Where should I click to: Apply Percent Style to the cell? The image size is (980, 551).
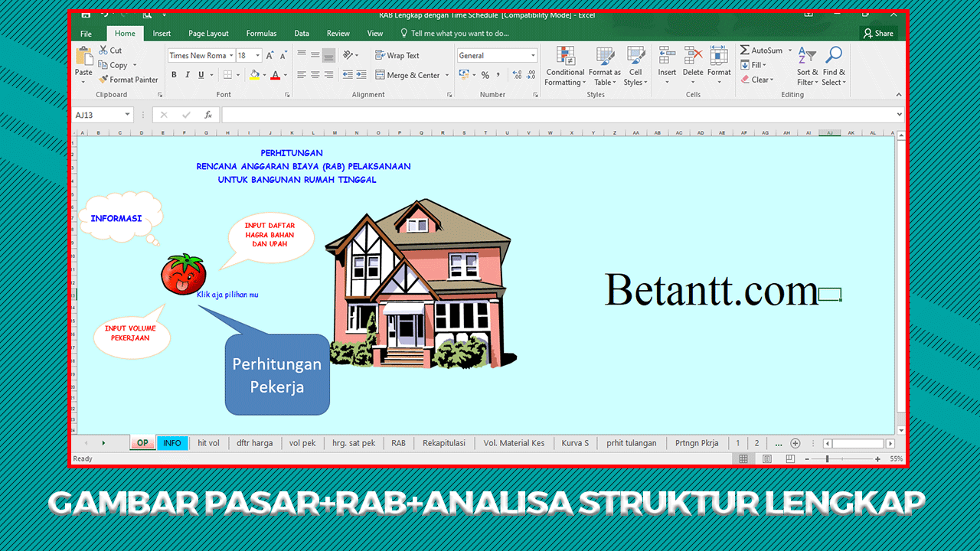coord(485,75)
